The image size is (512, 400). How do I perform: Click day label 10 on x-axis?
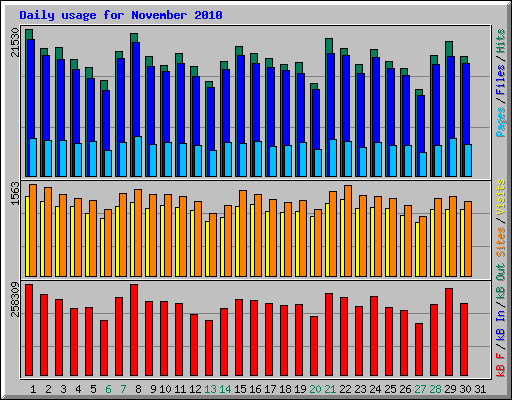point(165,389)
